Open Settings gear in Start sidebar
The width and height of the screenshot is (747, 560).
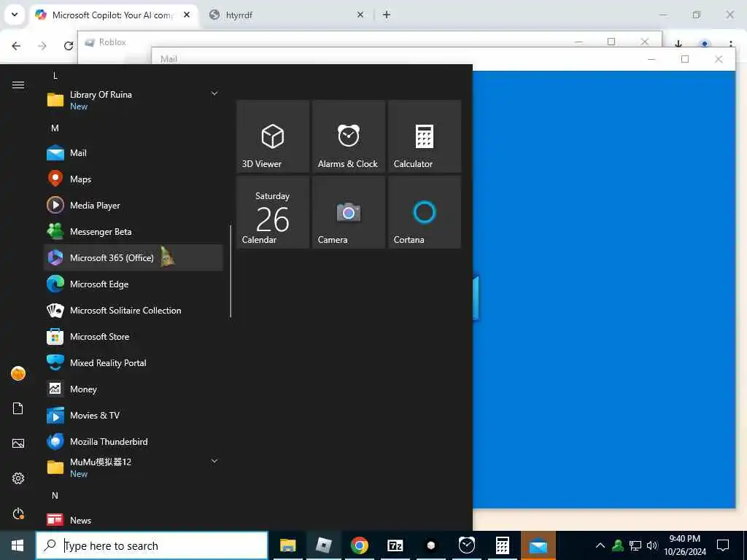click(18, 478)
